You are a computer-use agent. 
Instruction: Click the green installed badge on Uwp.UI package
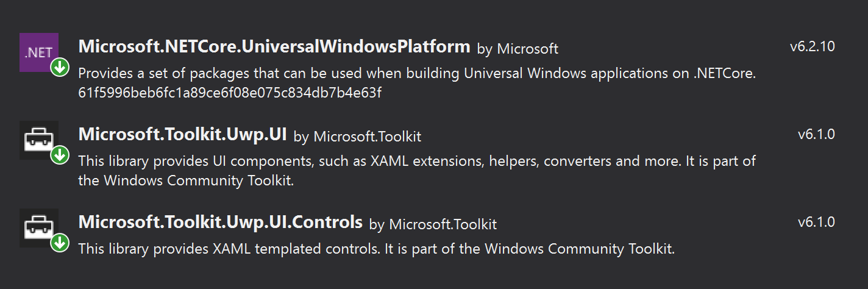[x=60, y=156]
